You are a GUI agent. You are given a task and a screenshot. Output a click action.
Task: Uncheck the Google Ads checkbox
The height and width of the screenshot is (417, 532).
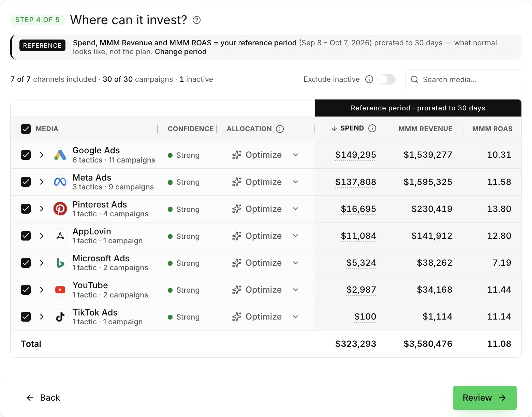coord(26,155)
